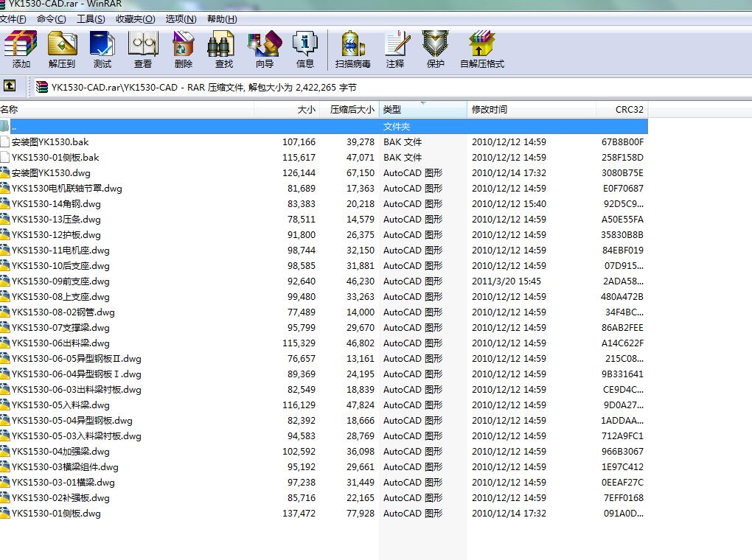Click the DWG icon of YKS1530-10后支座.dwg

click(5, 265)
